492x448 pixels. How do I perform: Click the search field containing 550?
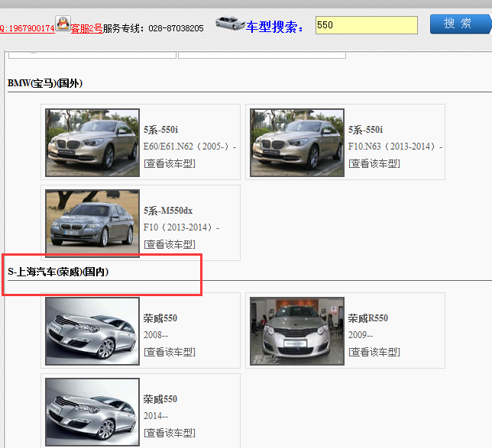pyautogui.click(x=367, y=25)
